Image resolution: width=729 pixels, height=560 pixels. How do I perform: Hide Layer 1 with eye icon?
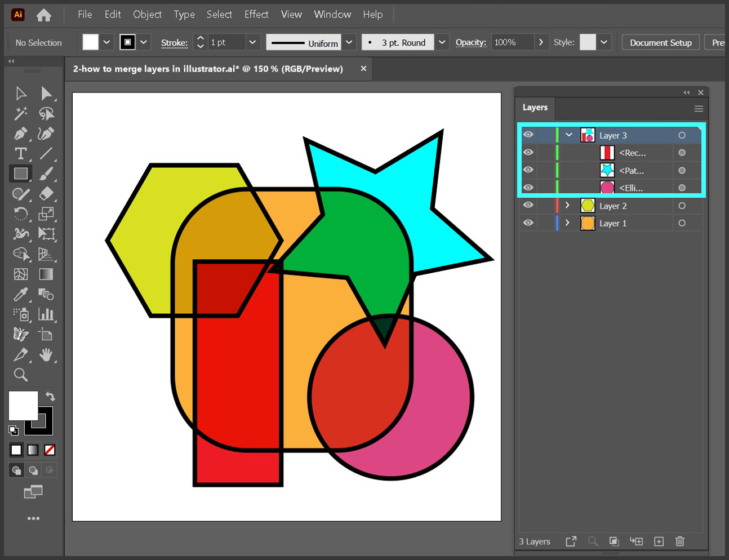click(x=528, y=223)
